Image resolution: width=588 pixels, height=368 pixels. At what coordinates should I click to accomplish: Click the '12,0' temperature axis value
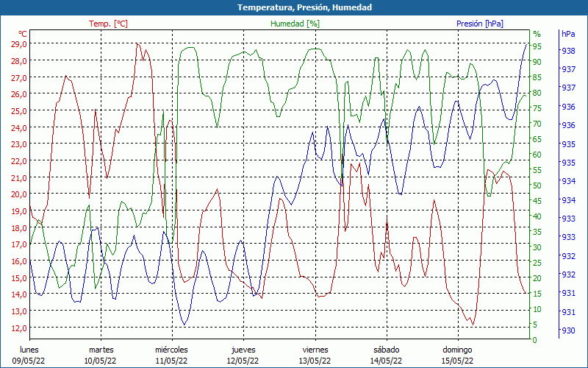[x=19, y=328]
